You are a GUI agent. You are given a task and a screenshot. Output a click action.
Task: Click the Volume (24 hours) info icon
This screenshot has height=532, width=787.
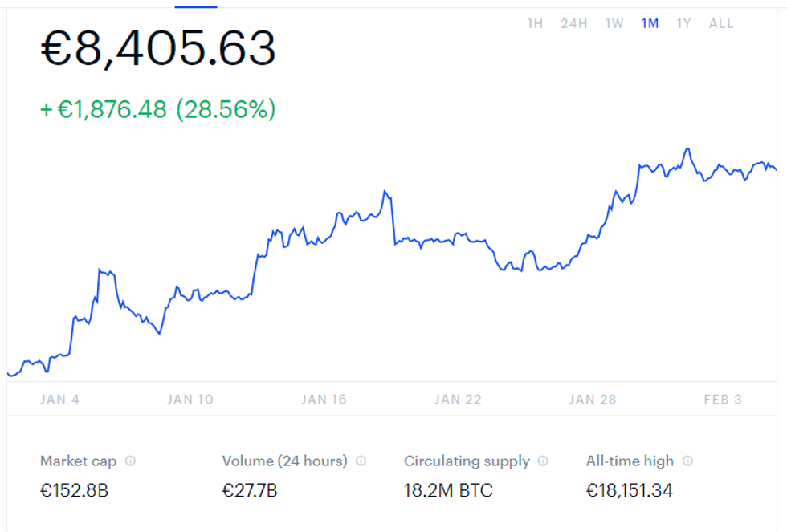361,461
